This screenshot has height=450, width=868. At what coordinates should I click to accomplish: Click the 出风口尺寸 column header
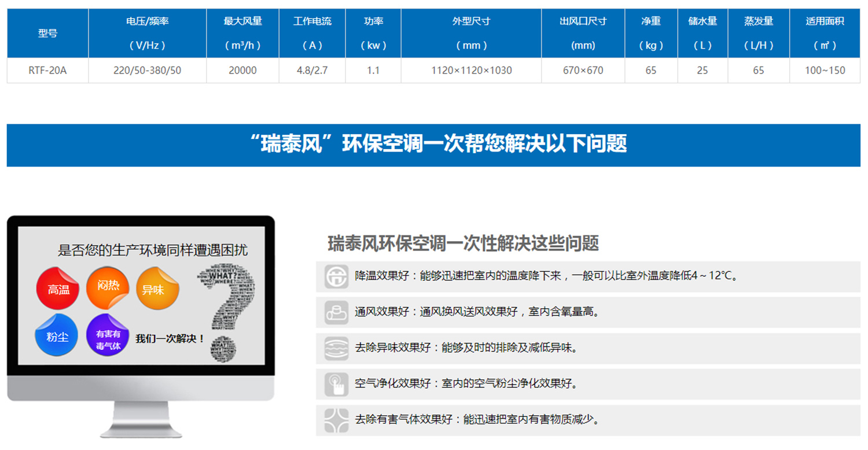[583, 33]
